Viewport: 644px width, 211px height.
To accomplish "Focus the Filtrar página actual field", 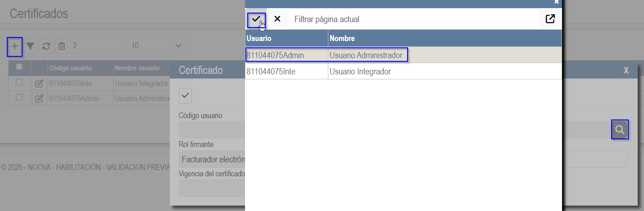I will coord(413,19).
